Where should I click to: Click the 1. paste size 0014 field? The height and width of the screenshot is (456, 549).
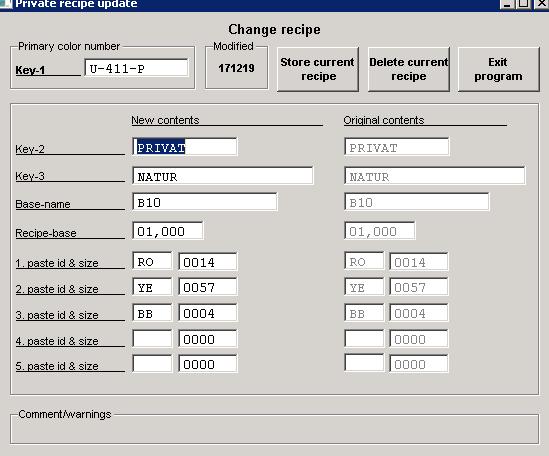(x=208, y=261)
